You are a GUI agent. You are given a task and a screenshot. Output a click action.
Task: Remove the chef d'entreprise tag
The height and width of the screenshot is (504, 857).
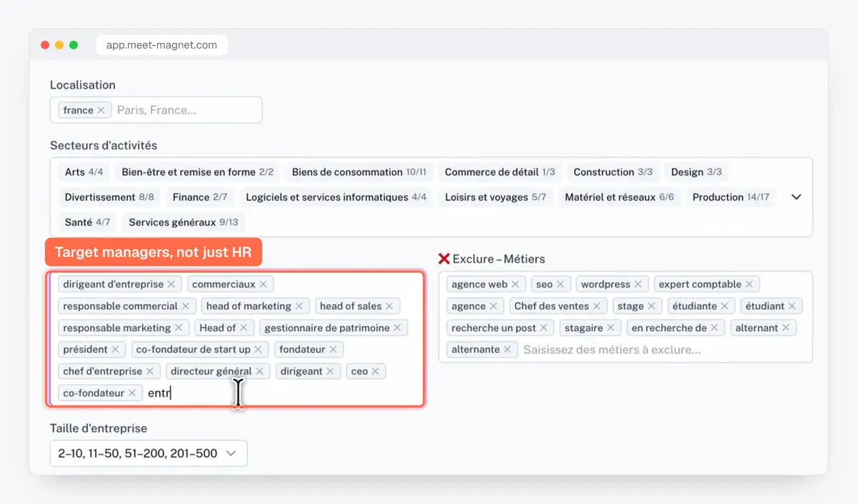150,371
